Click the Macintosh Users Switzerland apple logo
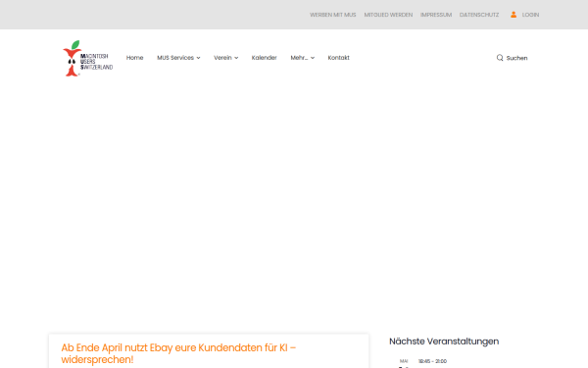The width and height of the screenshot is (588, 368). click(88, 58)
